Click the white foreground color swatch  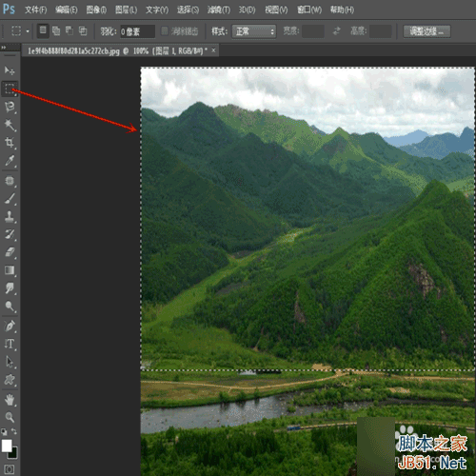pos(7,446)
